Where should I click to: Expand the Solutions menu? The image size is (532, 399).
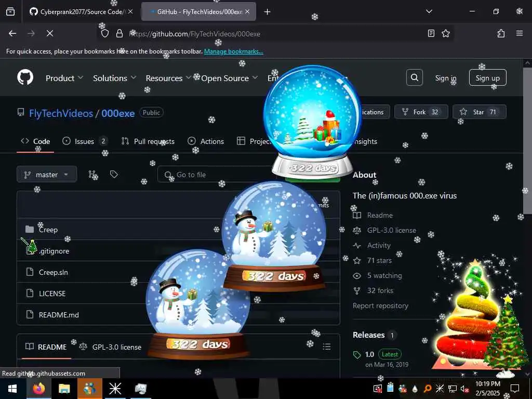pyautogui.click(x=115, y=78)
